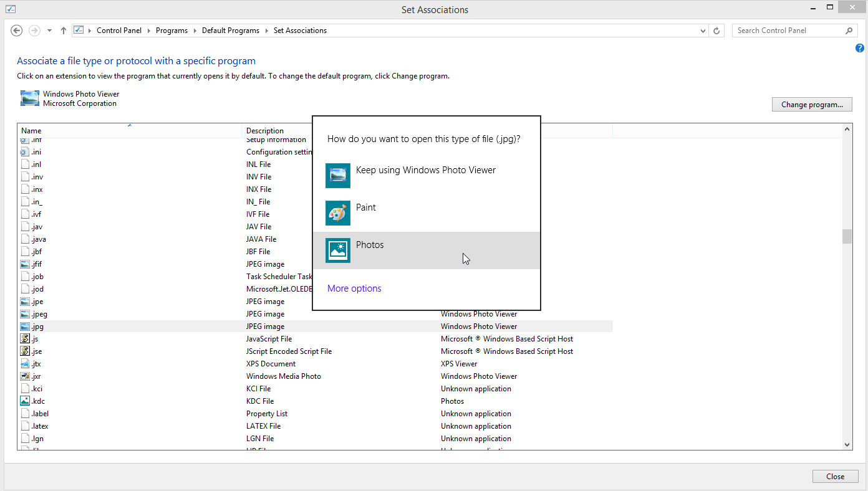Screen dimensions: 868x491
Task: Select the .inx extension row
Action: click(315, 189)
